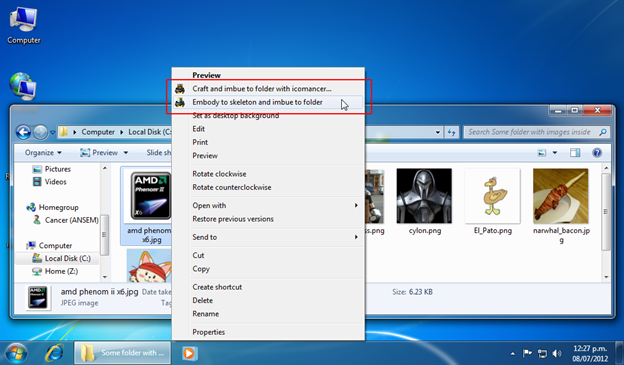Choose Create shortcut
624x365 pixels.
click(x=268, y=287)
